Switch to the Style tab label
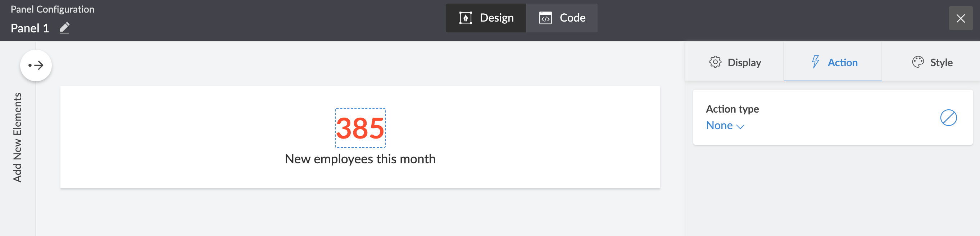The height and width of the screenshot is (236, 980). tap(941, 63)
